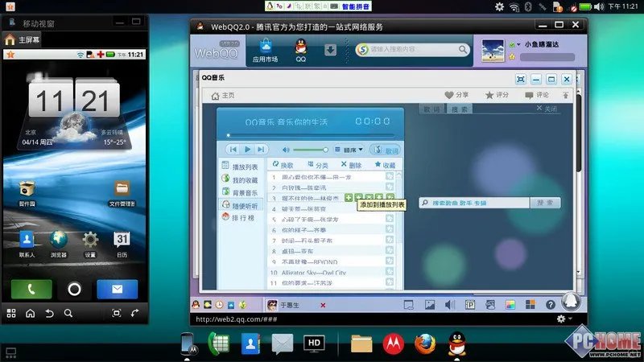Click 换歌 to refresh songs

tap(283, 165)
